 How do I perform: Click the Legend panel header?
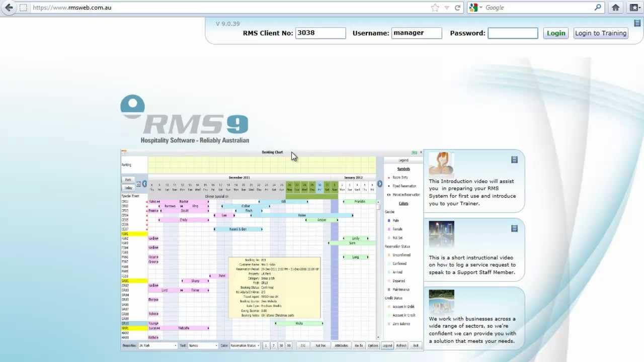tap(404, 160)
